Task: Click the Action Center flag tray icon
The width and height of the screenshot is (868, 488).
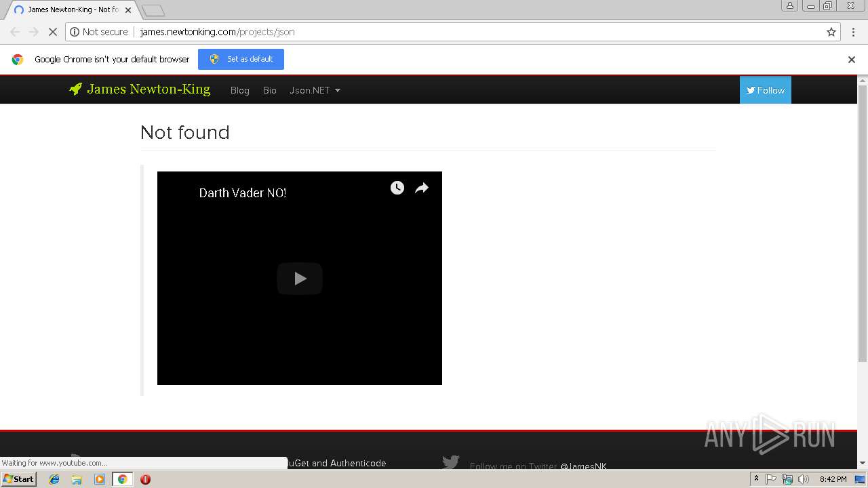Action: (771, 479)
